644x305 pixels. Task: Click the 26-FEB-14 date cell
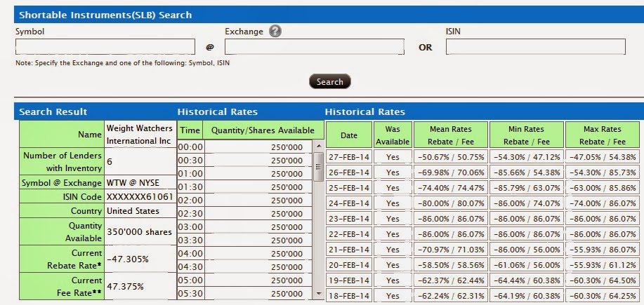349,172
